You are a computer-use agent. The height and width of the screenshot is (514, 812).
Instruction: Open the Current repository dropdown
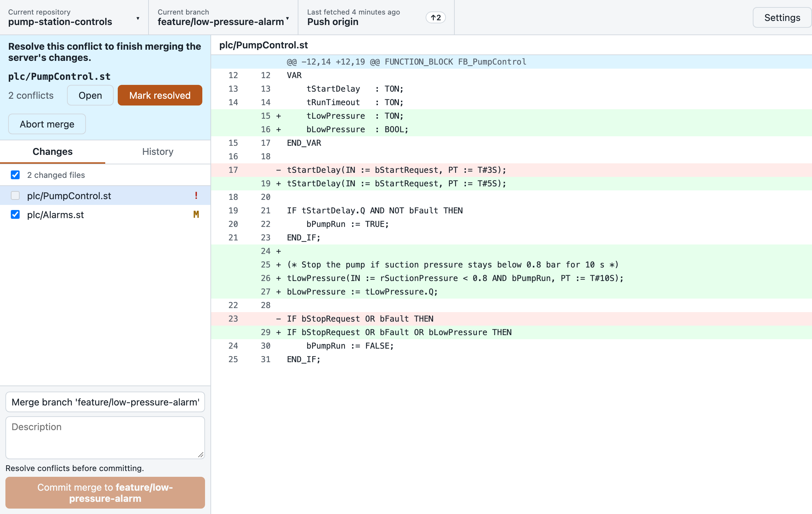[74, 17]
